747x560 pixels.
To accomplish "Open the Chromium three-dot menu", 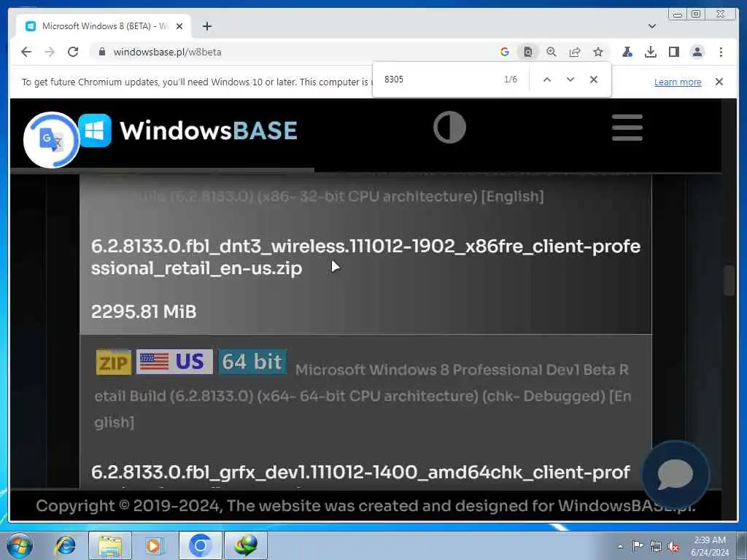I will click(x=721, y=52).
